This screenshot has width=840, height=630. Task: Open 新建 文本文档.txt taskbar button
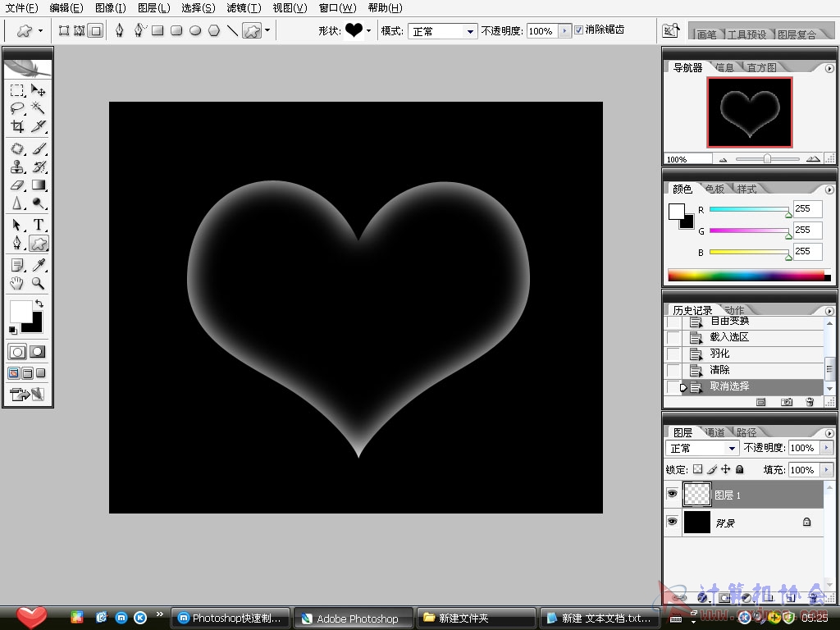point(599,619)
